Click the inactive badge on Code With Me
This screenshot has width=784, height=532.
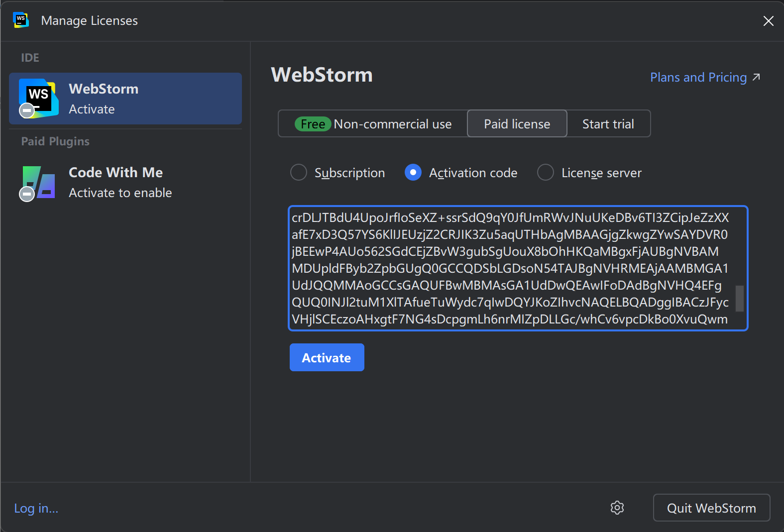pyautogui.click(x=27, y=194)
